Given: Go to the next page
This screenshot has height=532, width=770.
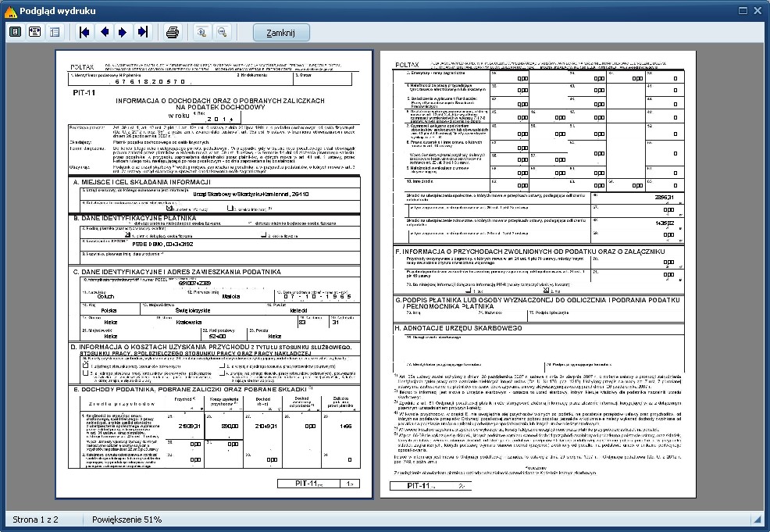Looking at the screenshot, I should pyautogui.click(x=123, y=33).
